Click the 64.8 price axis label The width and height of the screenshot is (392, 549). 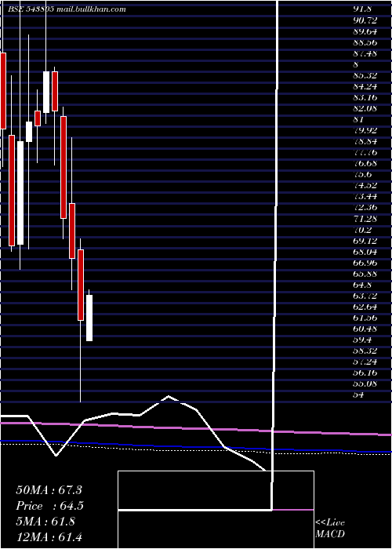click(x=362, y=284)
